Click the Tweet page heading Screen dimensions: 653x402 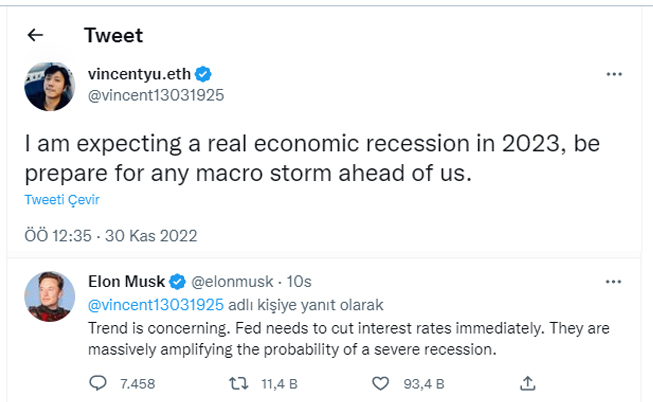tap(113, 35)
